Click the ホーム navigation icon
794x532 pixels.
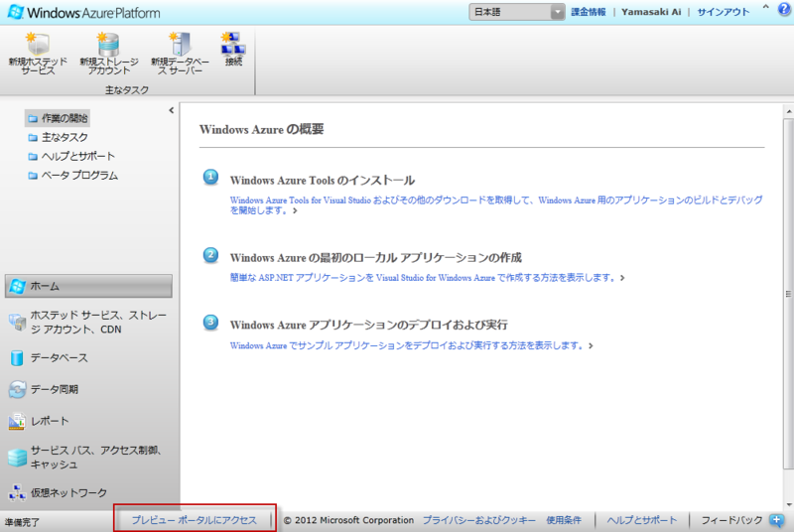tap(17, 286)
